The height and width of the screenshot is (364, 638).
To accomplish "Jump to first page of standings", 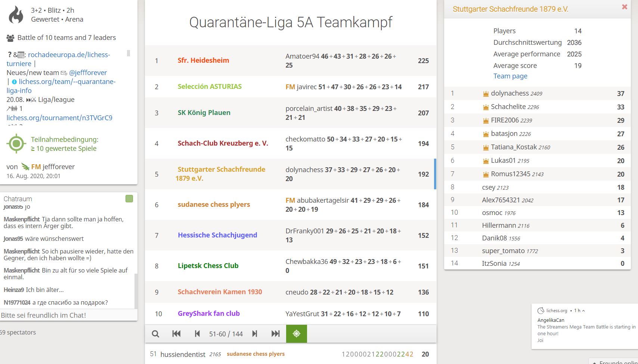I will click(x=176, y=334).
